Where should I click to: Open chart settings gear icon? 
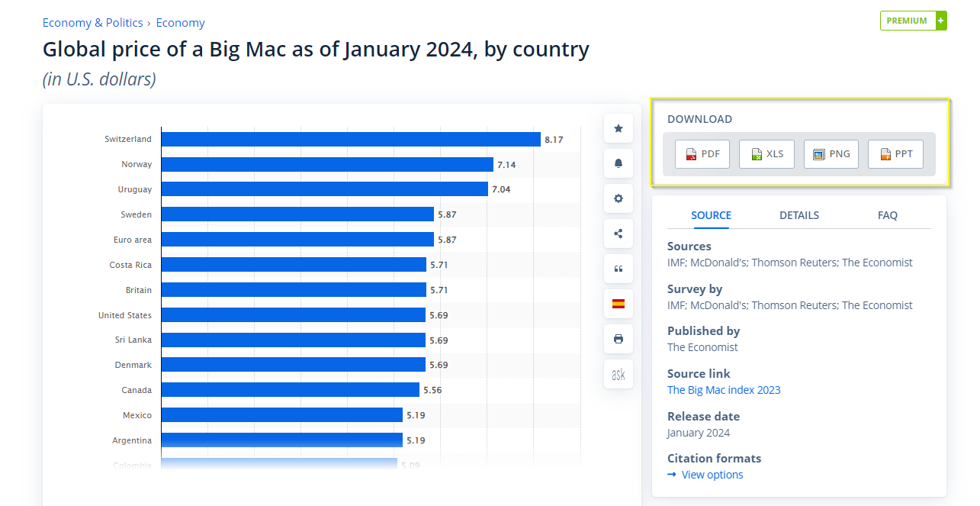click(619, 198)
